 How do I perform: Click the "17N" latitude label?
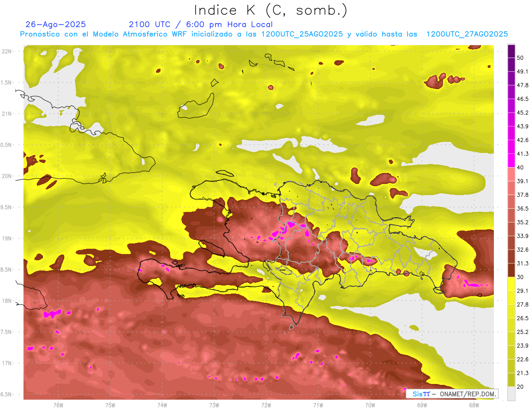[x=7, y=364]
